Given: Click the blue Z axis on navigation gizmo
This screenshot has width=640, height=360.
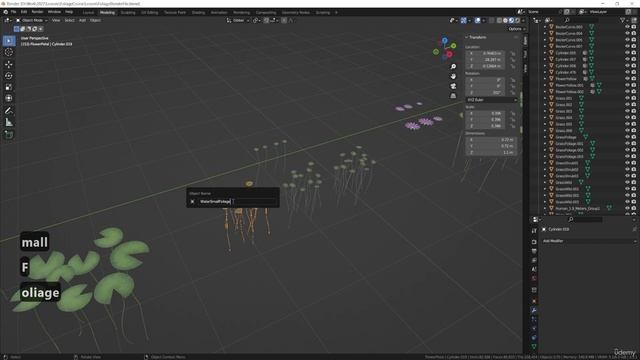Looking at the screenshot, I should [444, 40].
